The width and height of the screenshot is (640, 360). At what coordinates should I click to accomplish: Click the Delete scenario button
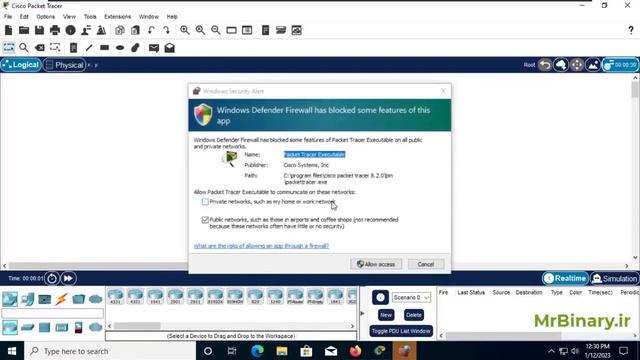pyautogui.click(x=413, y=315)
